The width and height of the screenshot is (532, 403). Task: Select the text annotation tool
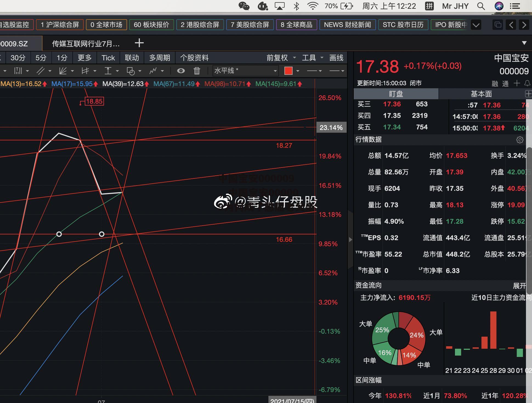click(108, 71)
